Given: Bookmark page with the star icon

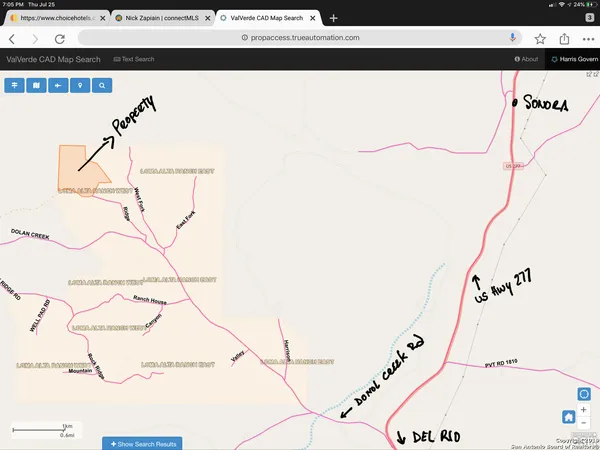Looking at the screenshot, I should [540, 38].
